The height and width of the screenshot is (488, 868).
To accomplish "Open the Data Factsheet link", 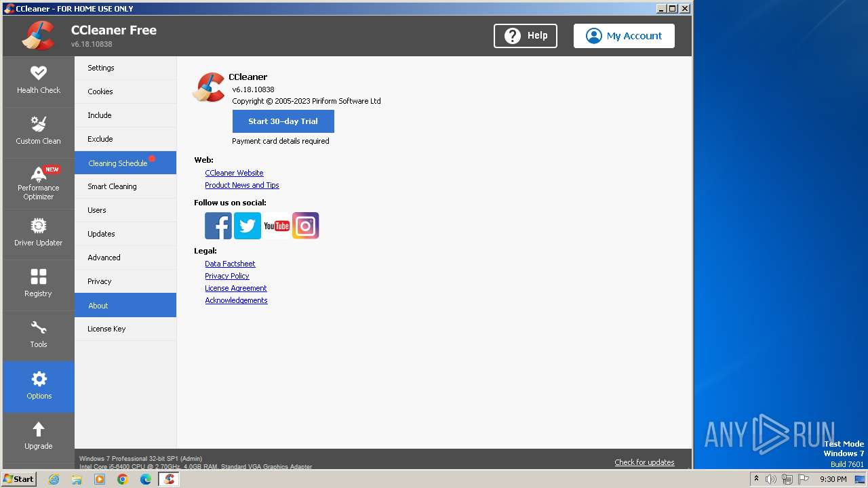I will 230,264.
